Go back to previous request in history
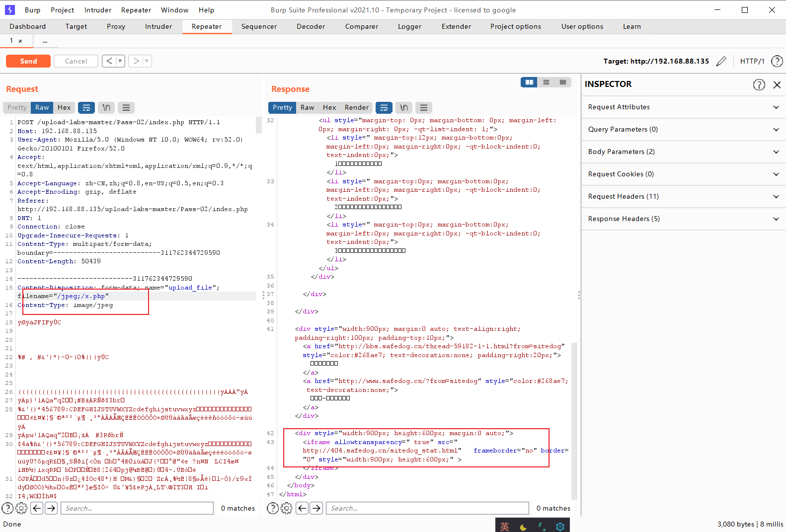 [x=109, y=61]
